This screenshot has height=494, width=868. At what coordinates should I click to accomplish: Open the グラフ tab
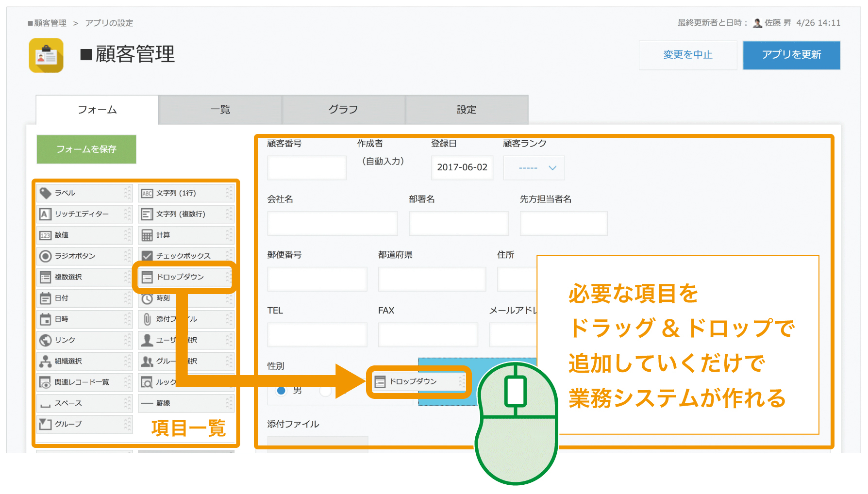(x=343, y=110)
